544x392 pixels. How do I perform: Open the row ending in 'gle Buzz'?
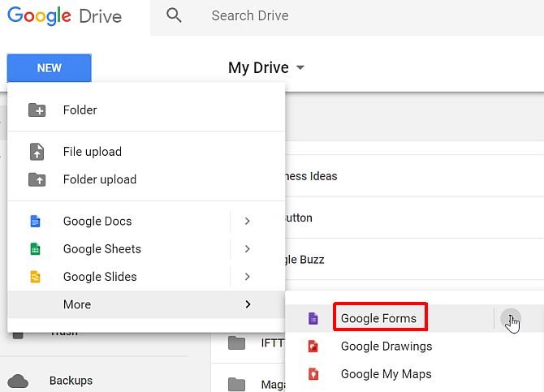tap(415, 259)
